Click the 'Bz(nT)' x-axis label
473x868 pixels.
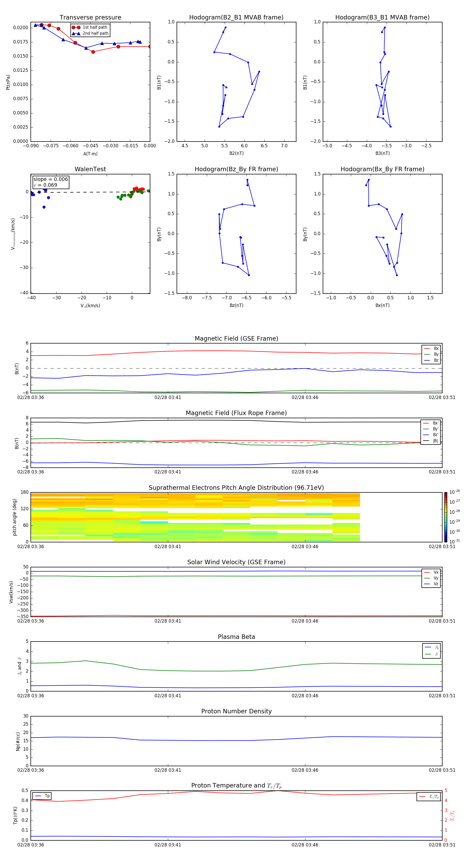236,305
